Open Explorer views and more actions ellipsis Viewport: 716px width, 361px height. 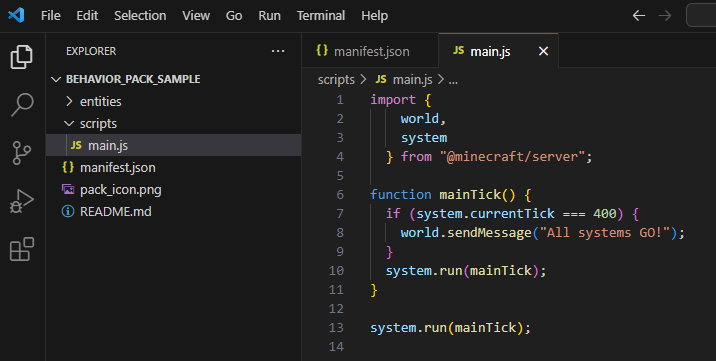pos(278,51)
